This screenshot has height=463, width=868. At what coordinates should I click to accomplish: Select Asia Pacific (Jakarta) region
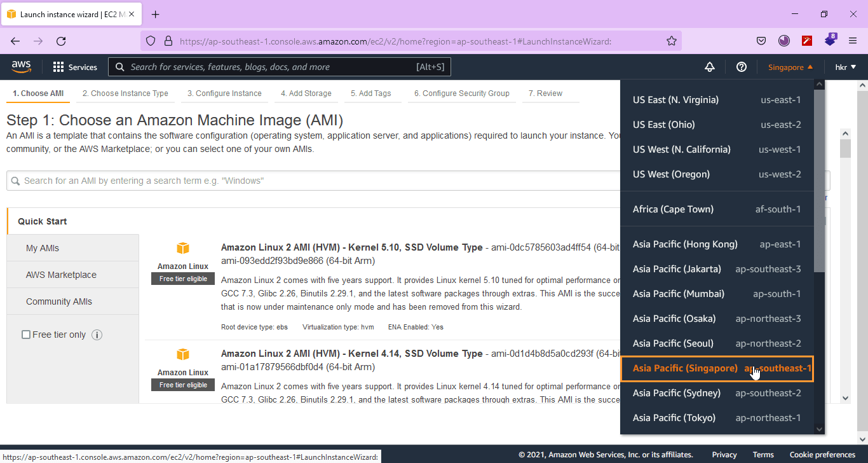pyautogui.click(x=717, y=269)
